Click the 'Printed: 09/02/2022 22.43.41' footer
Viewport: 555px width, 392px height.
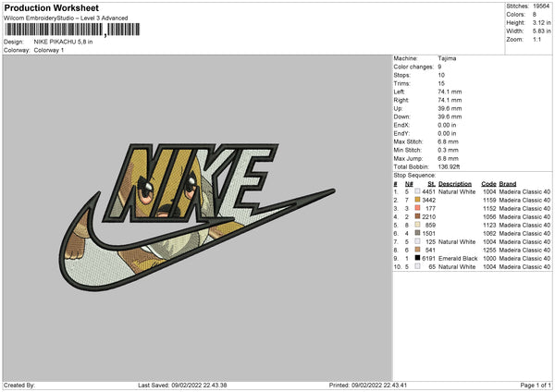click(367, 385)
